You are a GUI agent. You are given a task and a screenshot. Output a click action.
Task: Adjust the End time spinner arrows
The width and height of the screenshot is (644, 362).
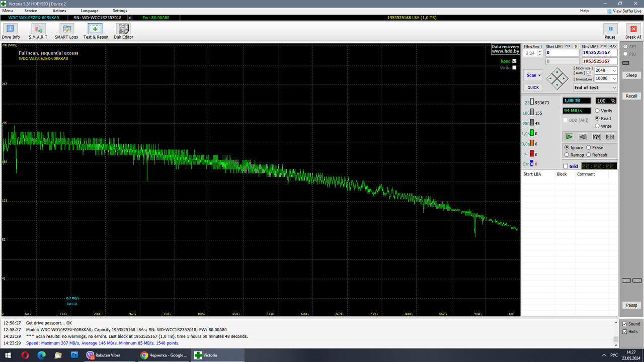[540, 53]
